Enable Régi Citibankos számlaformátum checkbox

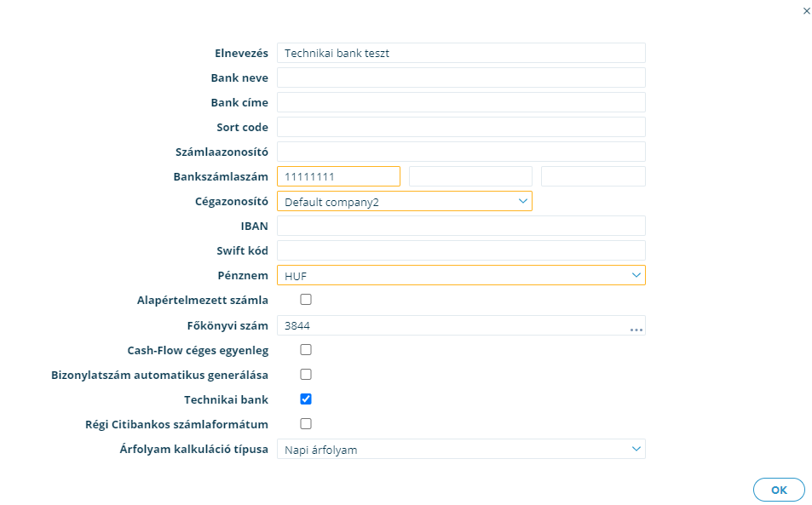(306, 424)
